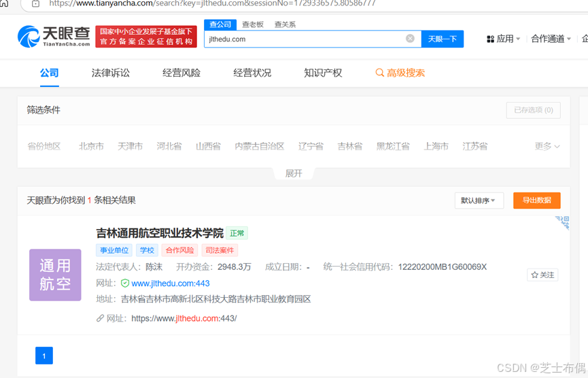Viewport: 588px width, 378px height.
Task: Clear the search box with X icon
Action: pyautogui.click(x=410, y=39)
